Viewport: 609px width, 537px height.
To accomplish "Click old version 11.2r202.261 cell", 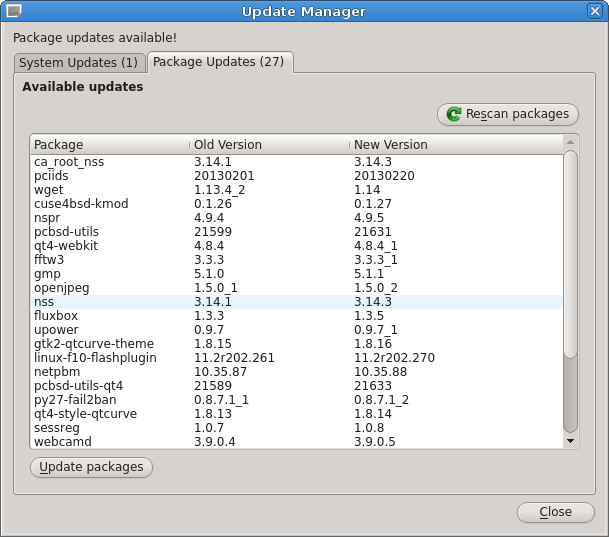I will pos(234,358).
